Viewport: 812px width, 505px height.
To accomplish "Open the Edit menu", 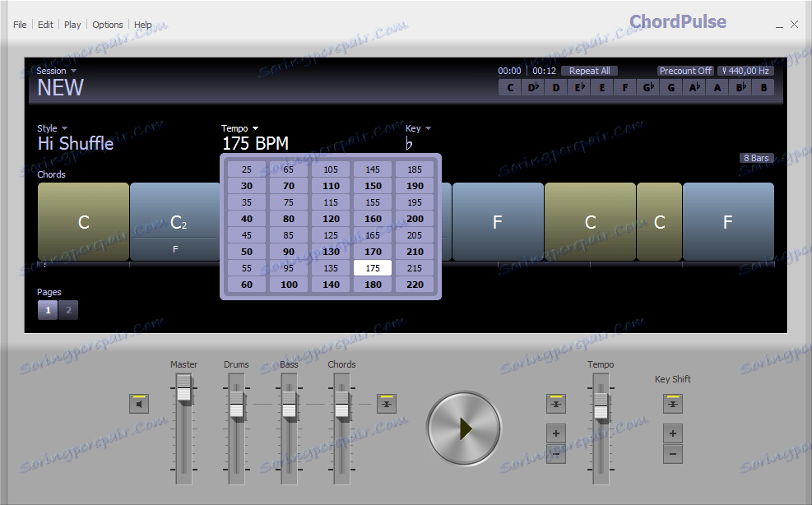I will tap(45, 25).
